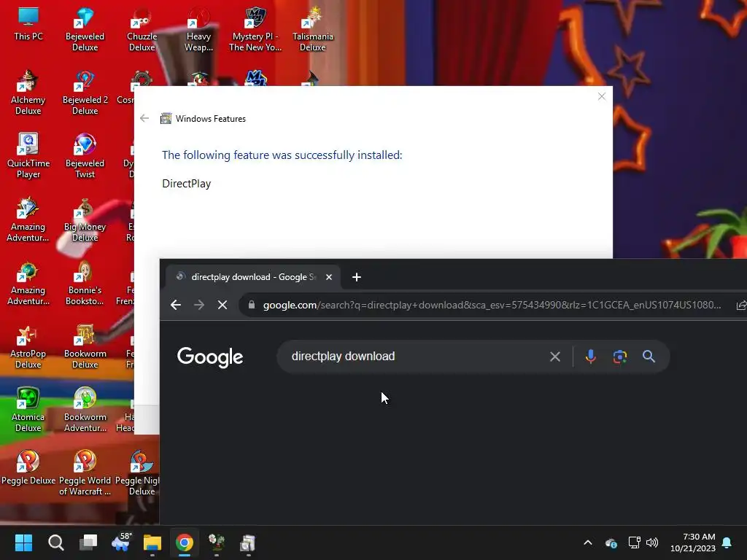Select the Big Money Deluxe shortcut
The height and width of the screenshot is (560, 747).
85,219
